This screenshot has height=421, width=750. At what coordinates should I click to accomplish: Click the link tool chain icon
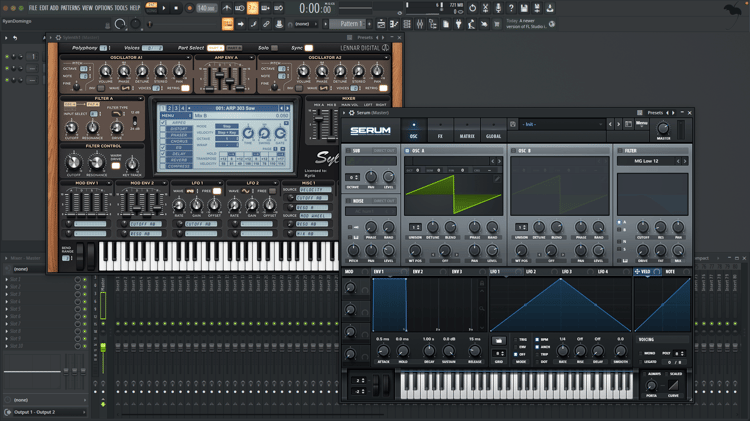266,24
